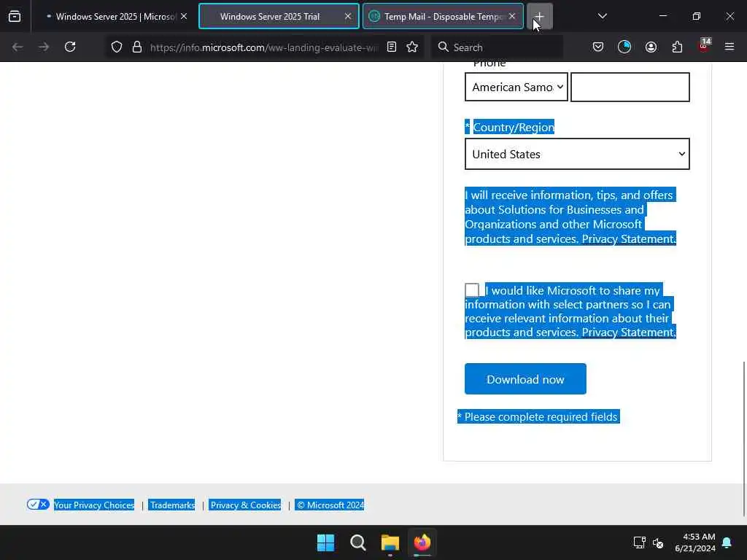Open the tracking protection shield icon
Viewport: 747px width, 560px height.
click(x=117, y=47)
